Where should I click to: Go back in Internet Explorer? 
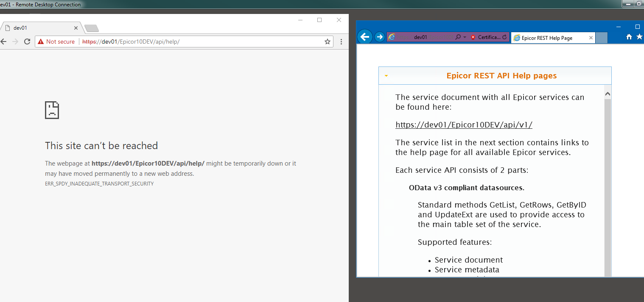(365, 37)
